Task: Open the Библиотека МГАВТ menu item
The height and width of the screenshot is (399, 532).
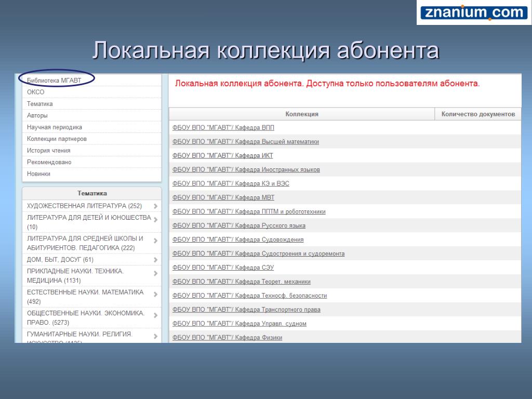Action: click(54, 81)
